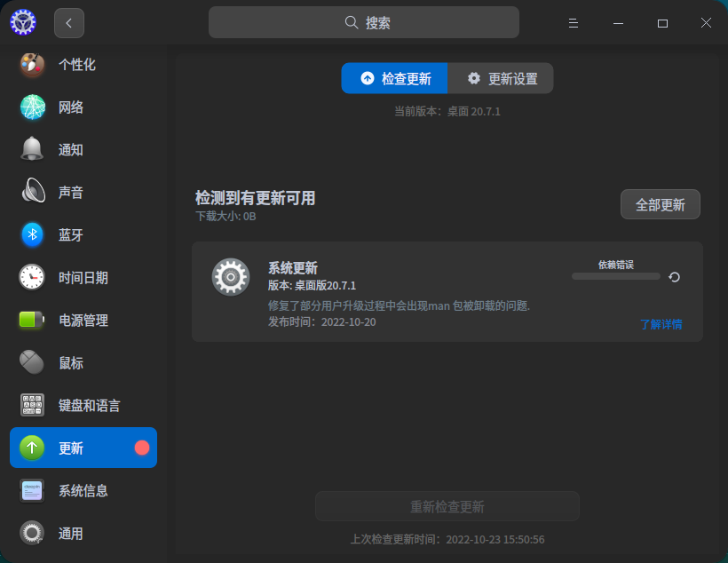This screenshot has height=563, width=728.
Task: Click the back arrow button in the title bar
Action: [68, 22]
